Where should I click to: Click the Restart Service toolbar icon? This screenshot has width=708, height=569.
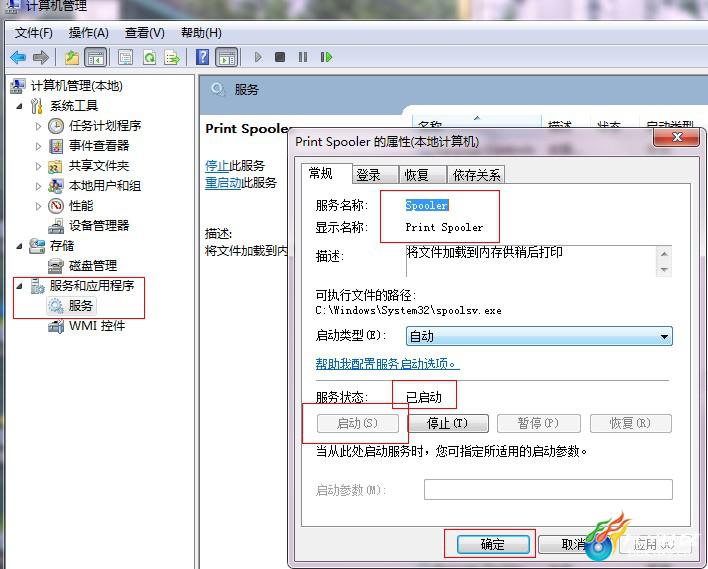[326, 57]
